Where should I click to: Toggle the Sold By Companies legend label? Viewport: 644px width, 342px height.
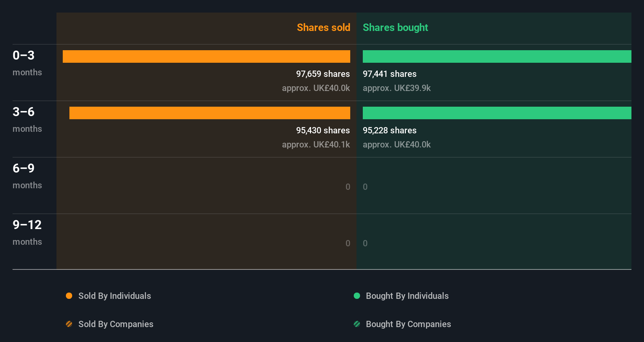click(x=116, y=324)
